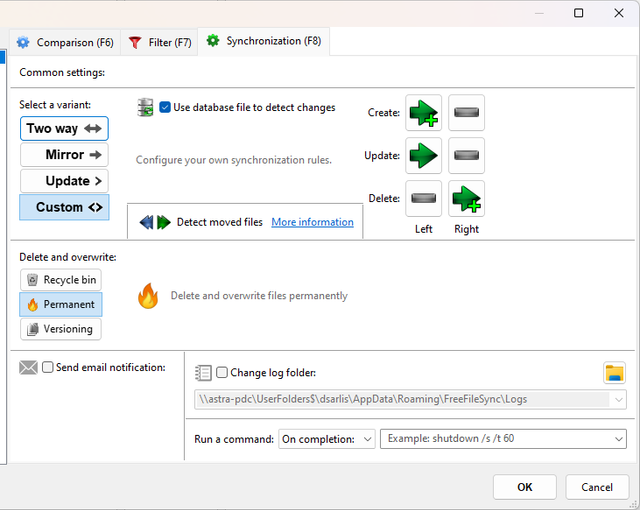Viewport: 640px width, 510px height.
Task: Click Delete action icon for Left side
Action: click(423, 198)
